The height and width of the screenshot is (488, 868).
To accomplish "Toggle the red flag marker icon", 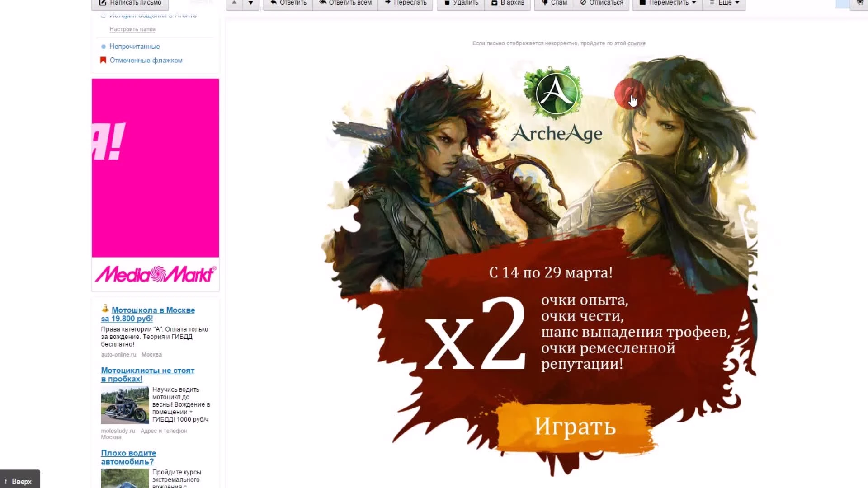I will [103, 60].
